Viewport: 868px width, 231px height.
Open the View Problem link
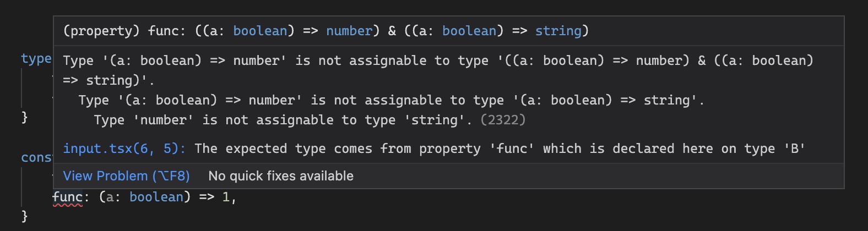click(x=126, y=176)
